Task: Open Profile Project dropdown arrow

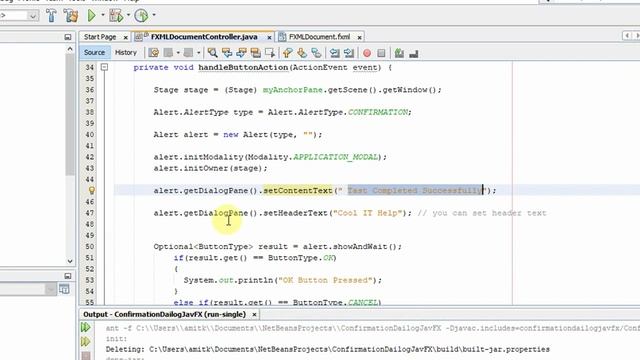Action: pos(154,15)
